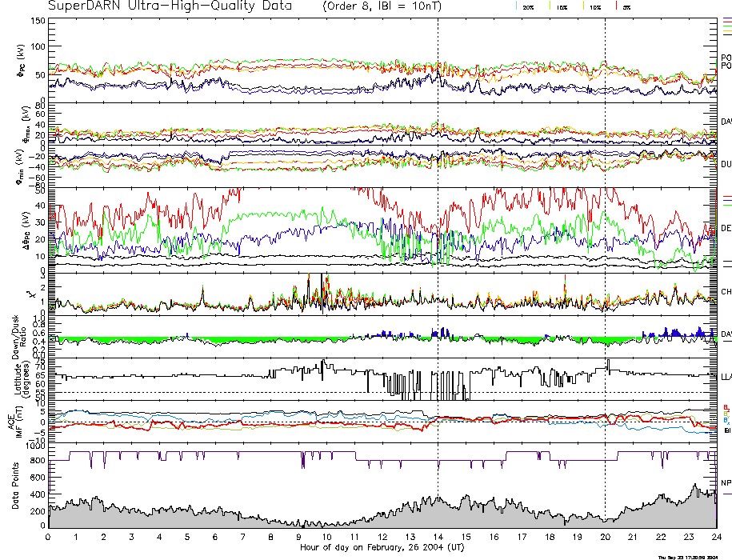This screenshot has height=560, width=732.
Task: Click the x-axis title 'Hour of day on February, 26 2004 (UT)'
Action: click(x=382, y=548)
